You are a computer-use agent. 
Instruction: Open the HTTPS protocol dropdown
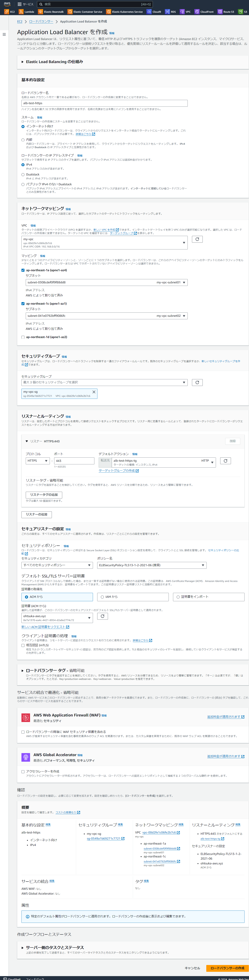[x=38, y=461]
